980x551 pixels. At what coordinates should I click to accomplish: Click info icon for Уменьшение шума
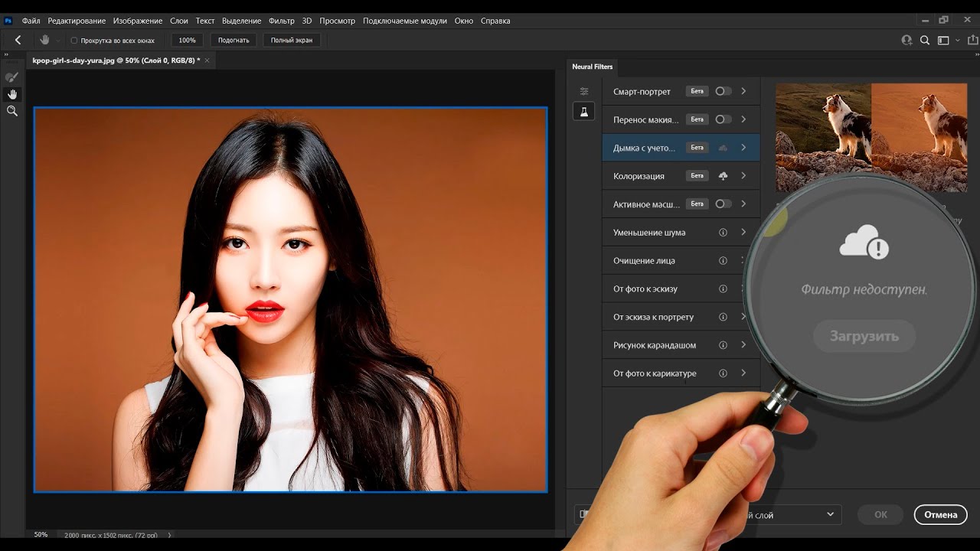723,233
